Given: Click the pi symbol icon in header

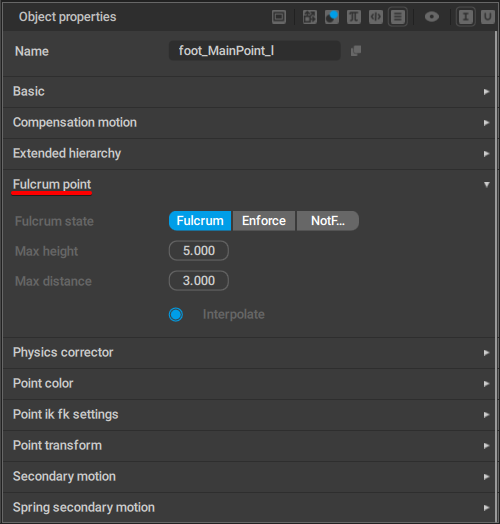Looking at the screenshot, I should tap(354, 17).
